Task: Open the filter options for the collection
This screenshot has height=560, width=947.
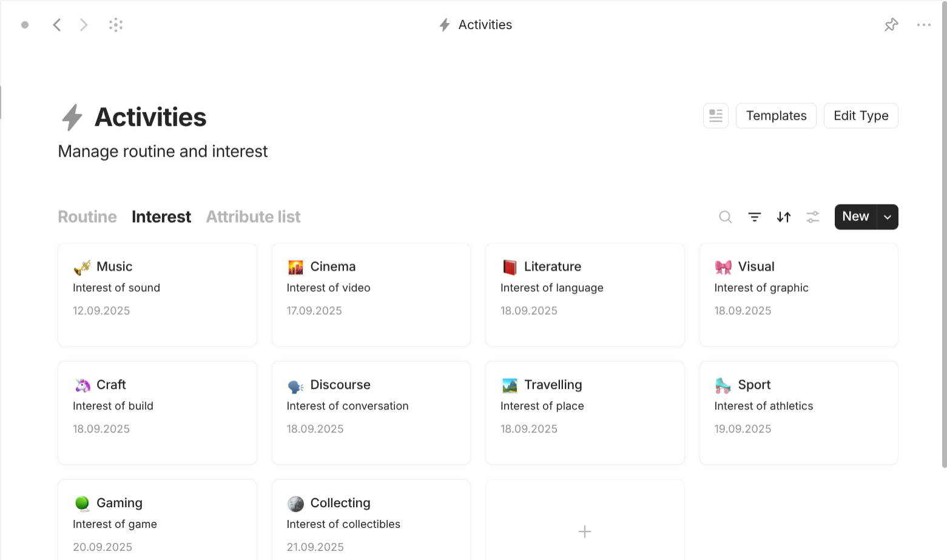Action: 754,217
